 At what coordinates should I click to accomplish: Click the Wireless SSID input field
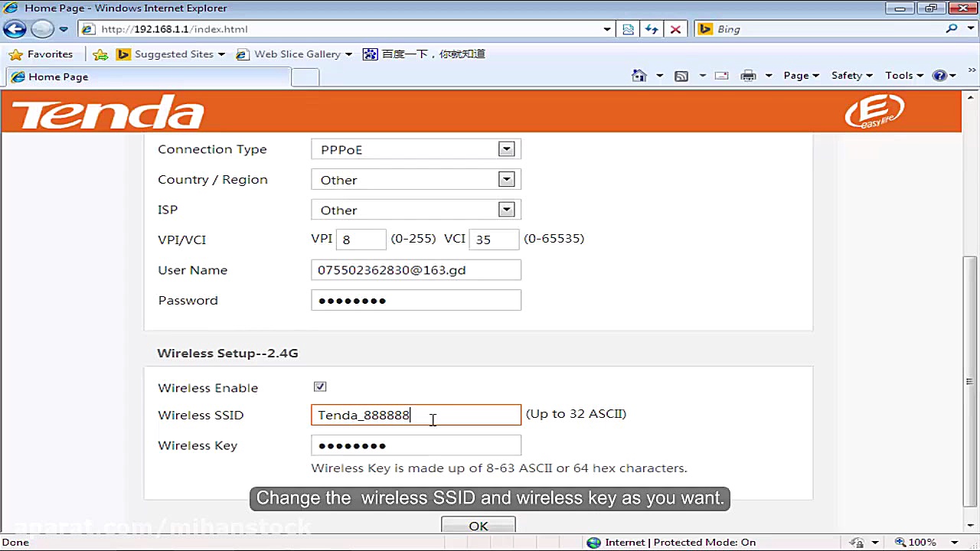pos(416,415)
